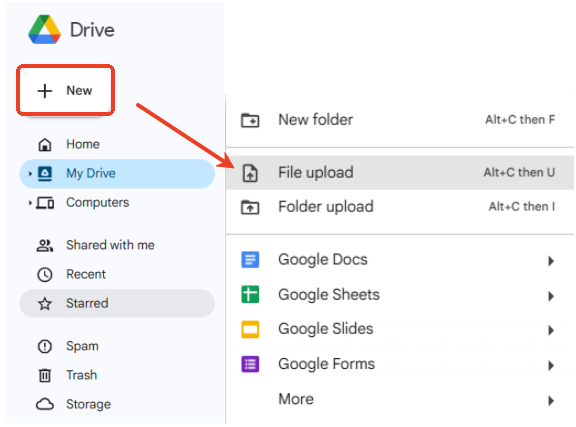Click the blue Google Docs icon

tap(250, 260)
